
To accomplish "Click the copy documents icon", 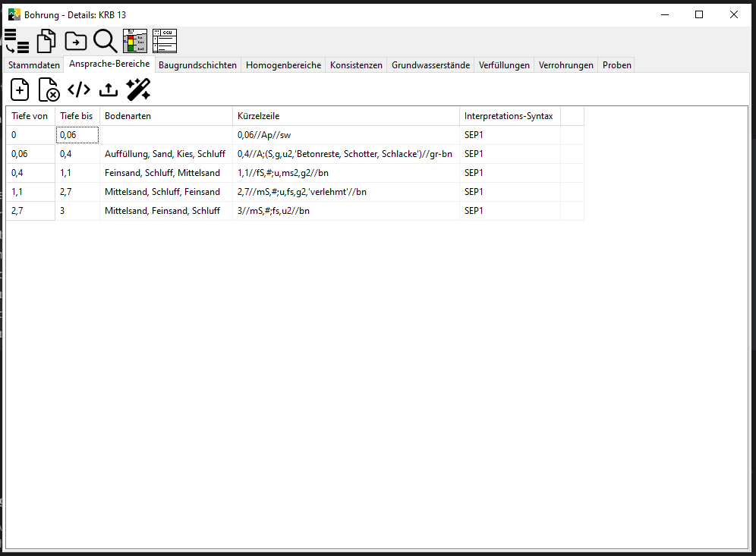I will [x=47, y=41].
